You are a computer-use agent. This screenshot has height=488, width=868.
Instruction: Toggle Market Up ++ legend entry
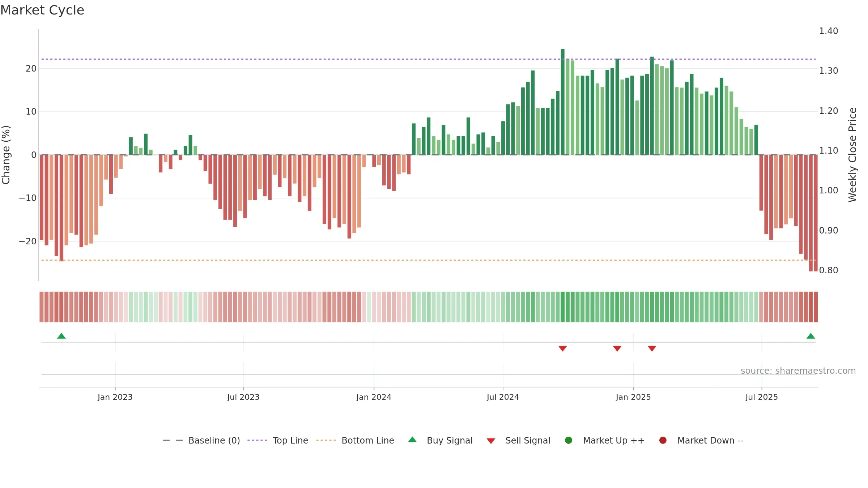click(605, 440)
